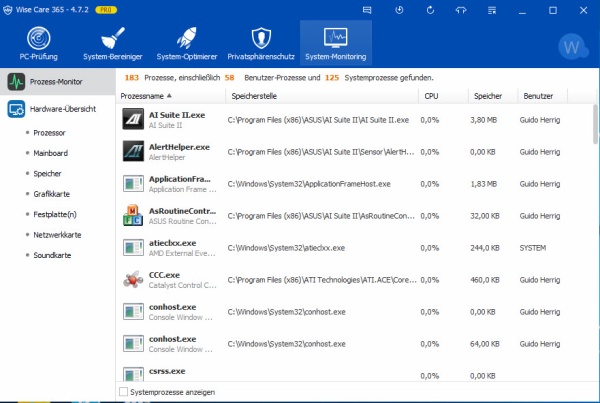Click the Prozessname sort arrow indicator
This screenshot has height=403, width=600.
point(169,96)
